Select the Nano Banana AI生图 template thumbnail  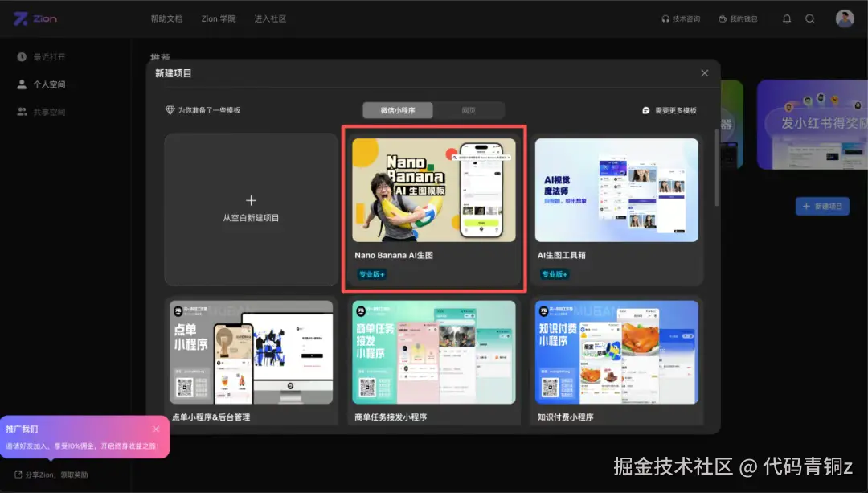tap(434, 190)
